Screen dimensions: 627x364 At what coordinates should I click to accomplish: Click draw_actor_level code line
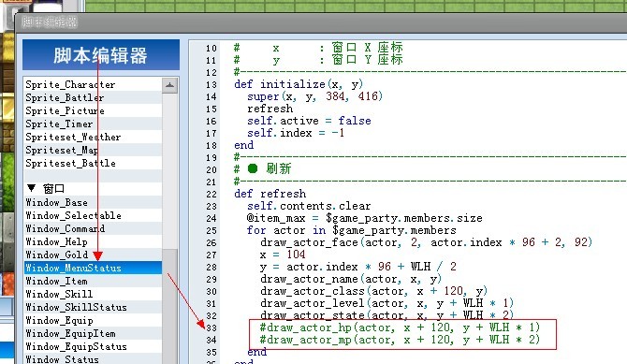386,303
